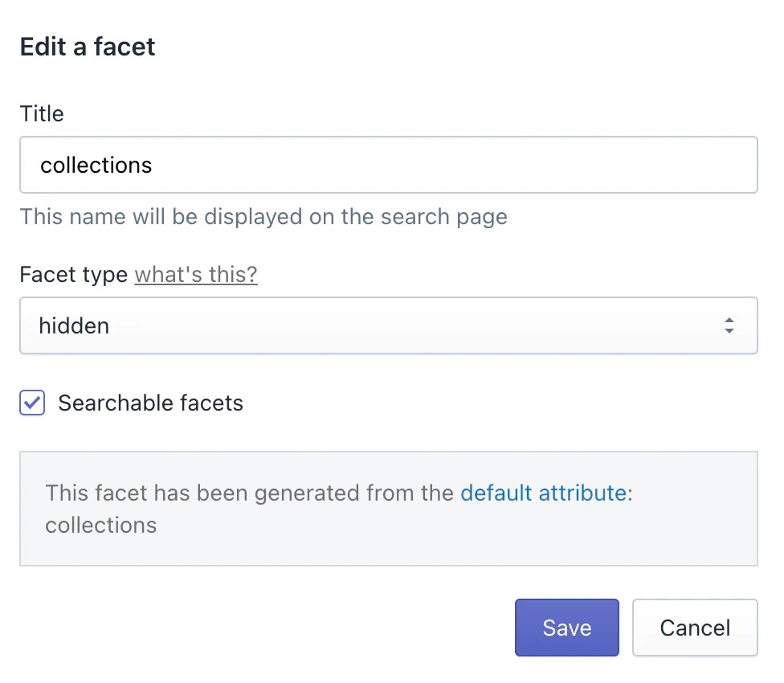Dismiss the dialog using Cancel

point(694,628)
